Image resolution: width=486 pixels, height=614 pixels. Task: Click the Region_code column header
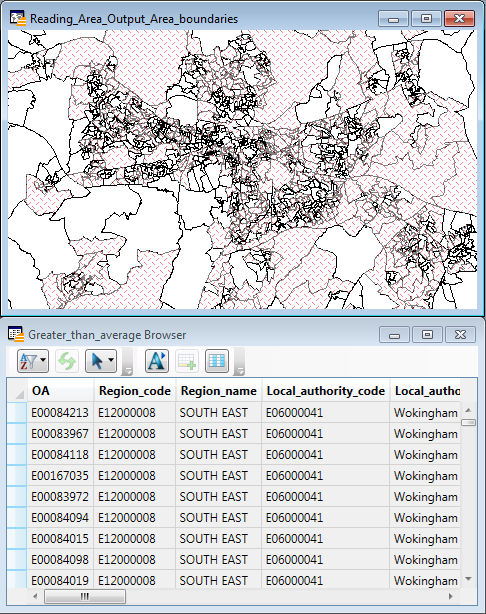pyautogui.click(x=135, y=391)
